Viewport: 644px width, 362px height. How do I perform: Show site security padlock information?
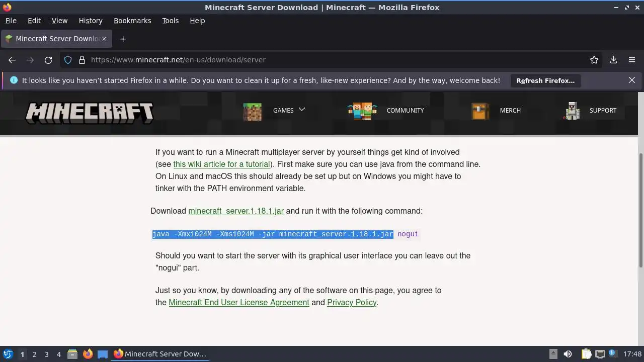coord(82,60)
